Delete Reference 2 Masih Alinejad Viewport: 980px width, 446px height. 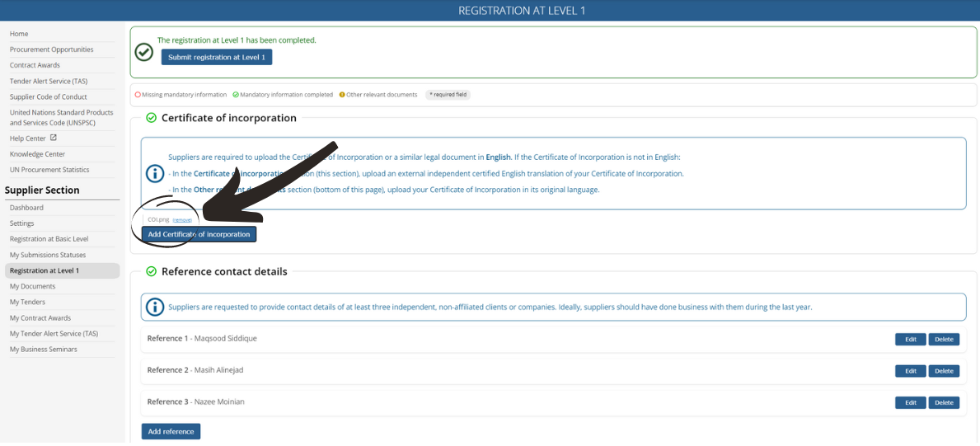pos(944,371)
